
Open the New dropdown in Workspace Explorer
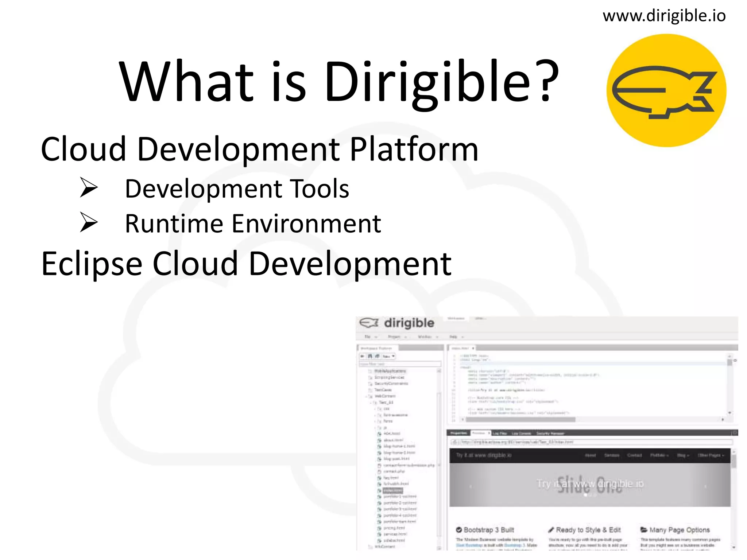(x=388, y=356)
